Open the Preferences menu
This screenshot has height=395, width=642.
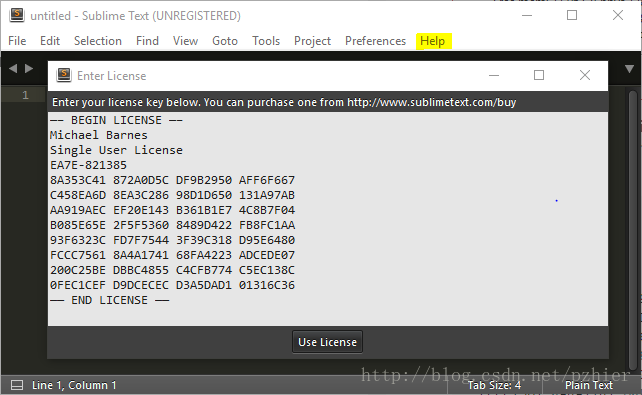coord(375,41)
